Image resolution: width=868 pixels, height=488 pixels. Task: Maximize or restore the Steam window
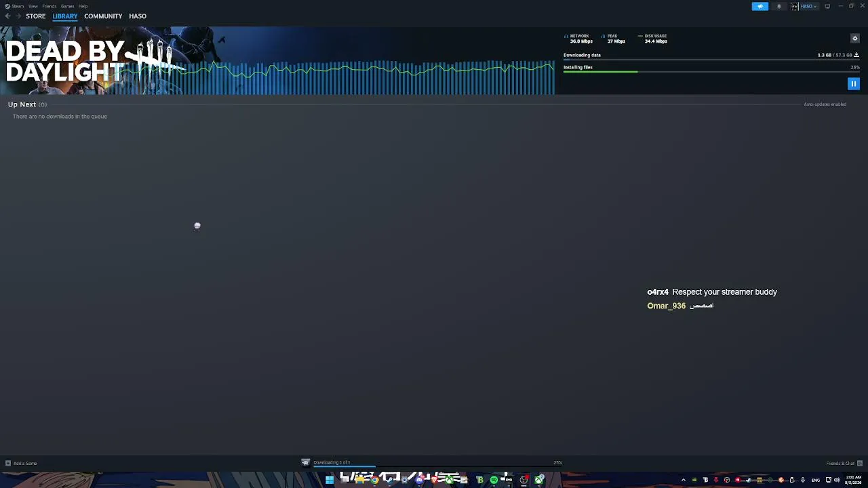coord(851,6)
